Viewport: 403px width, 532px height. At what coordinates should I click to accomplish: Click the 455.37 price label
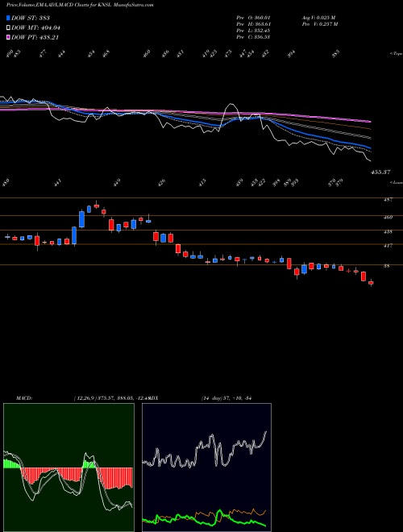coord(380,172)
